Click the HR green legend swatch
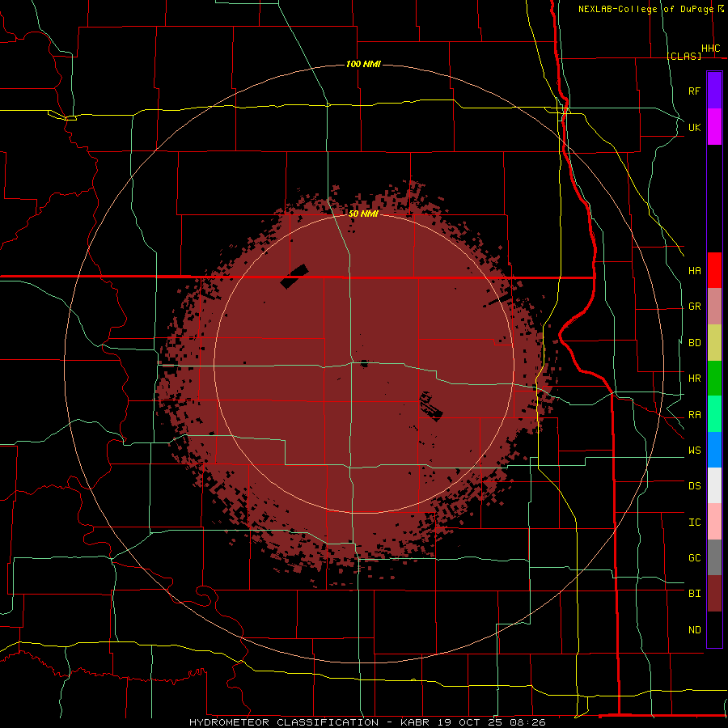The image size is (728, 728). click(714, 379)
